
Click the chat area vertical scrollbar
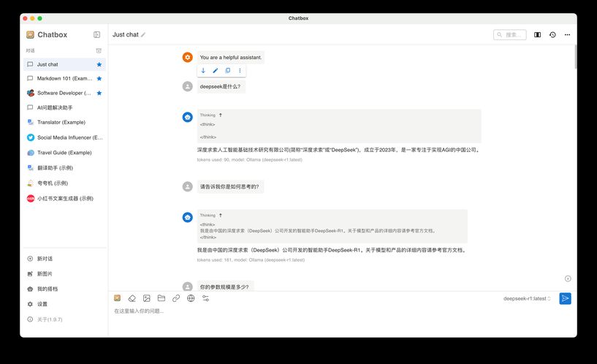575,57
